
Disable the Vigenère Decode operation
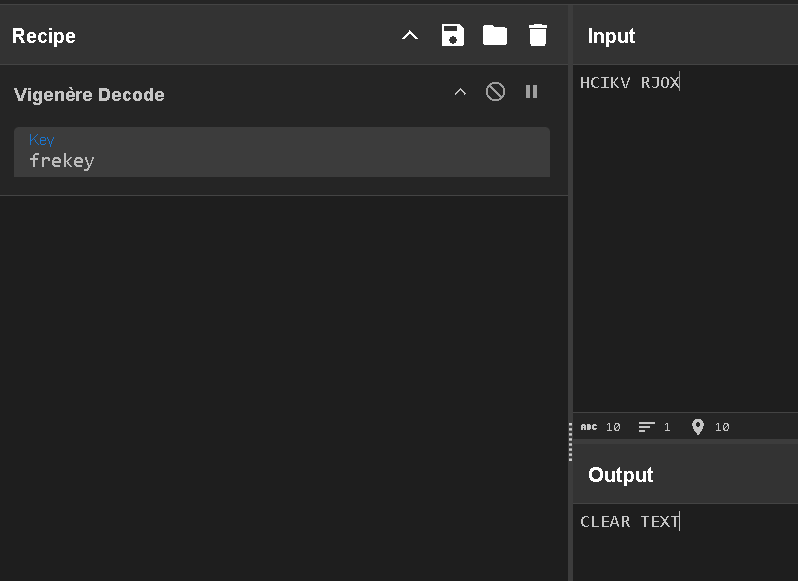point(495,92)
